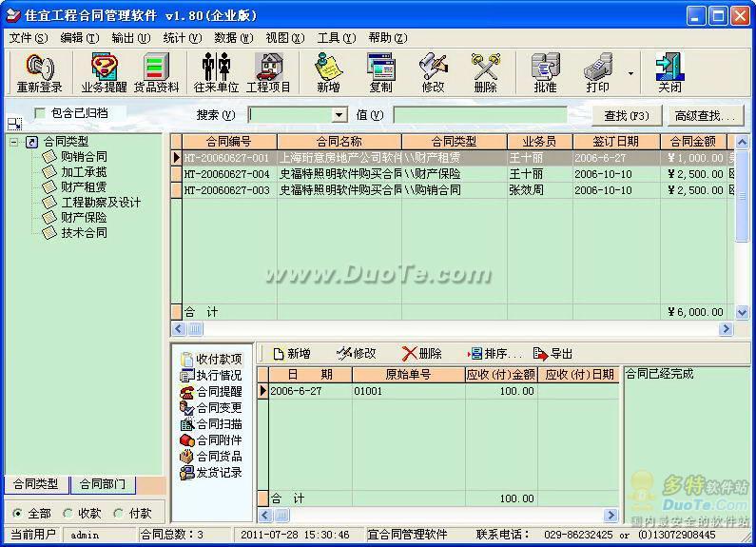Click the contract grid scroll down arrow

point(742,313)
